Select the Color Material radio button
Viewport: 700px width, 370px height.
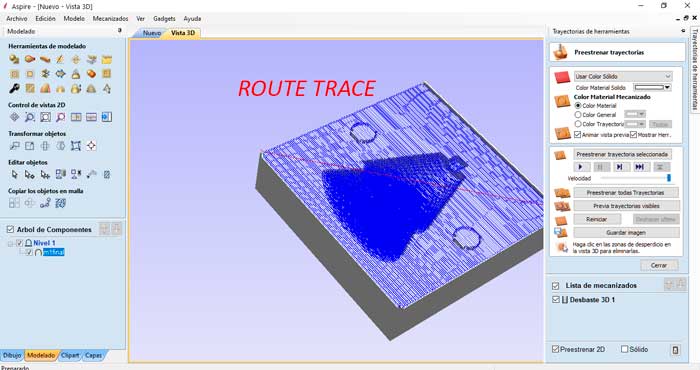[578, 106]
